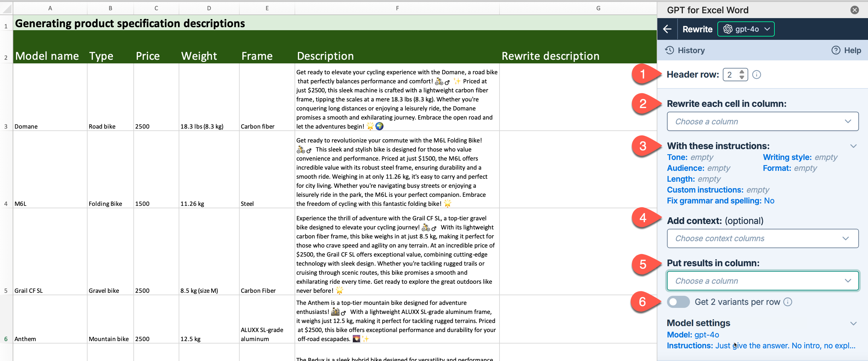Toggle Get 2 variants per row switch
The height and width of the screenshot is (361, 868).
678,302
